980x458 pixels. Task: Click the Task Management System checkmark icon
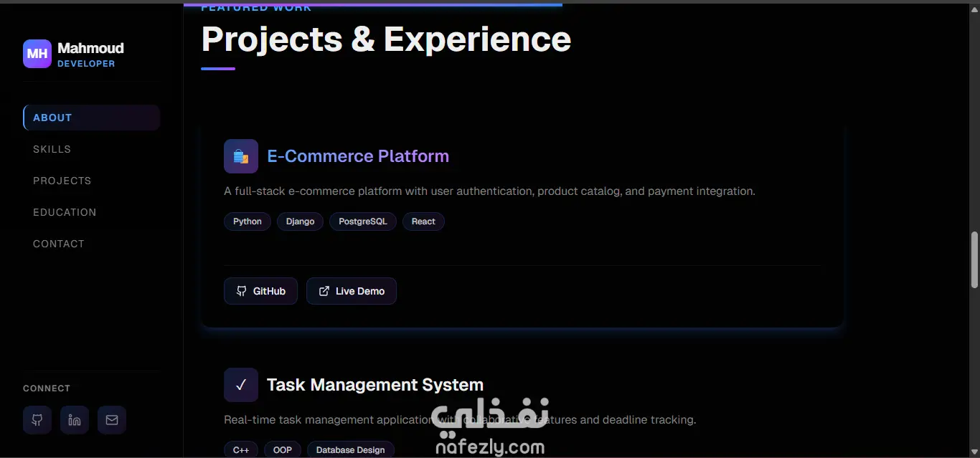(241, 385)
